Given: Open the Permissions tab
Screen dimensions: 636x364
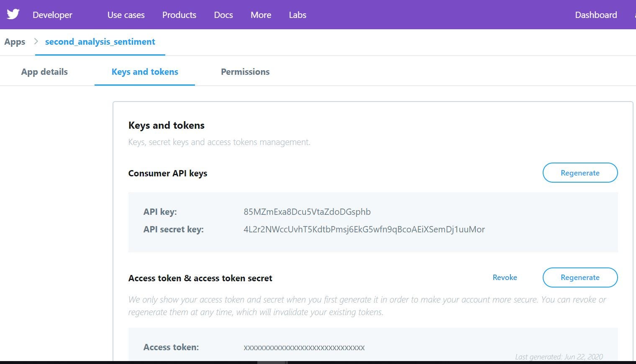Looking at the screenshot, I should (245, 71).
